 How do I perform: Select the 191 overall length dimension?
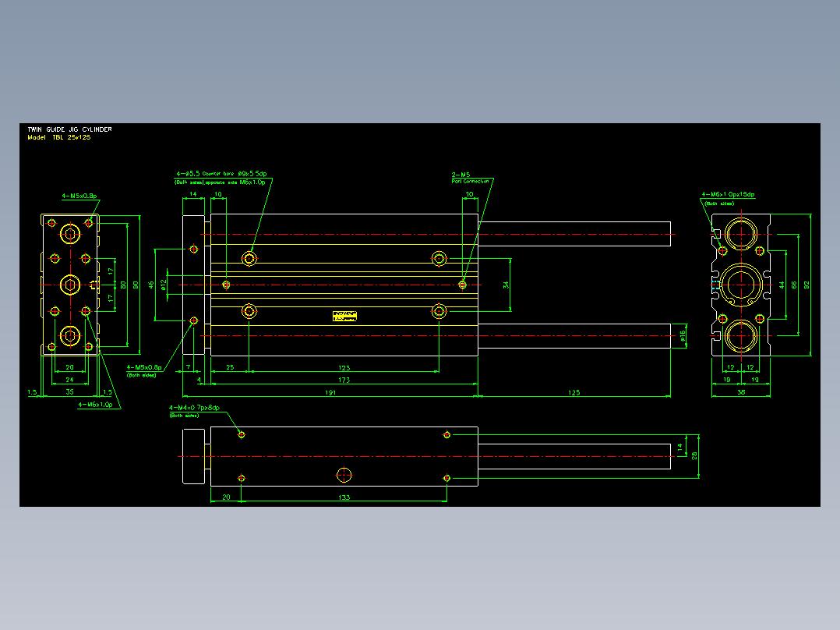330,392
